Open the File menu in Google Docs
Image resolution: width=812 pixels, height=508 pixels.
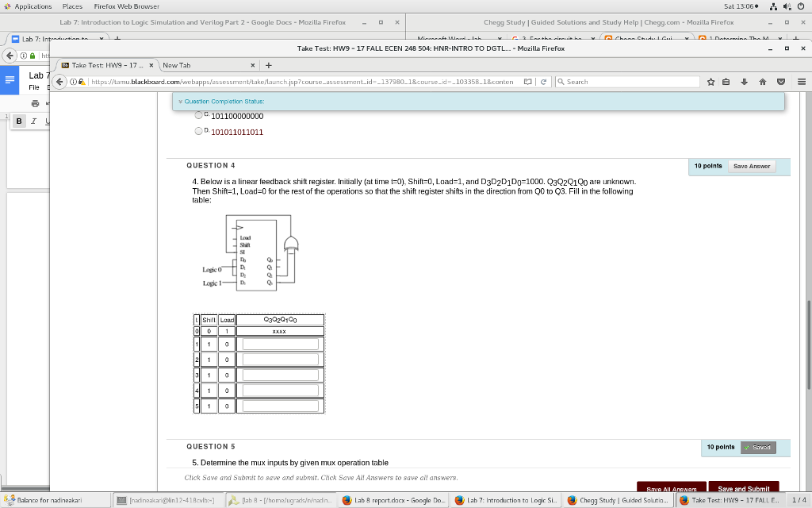click(34, 87)
